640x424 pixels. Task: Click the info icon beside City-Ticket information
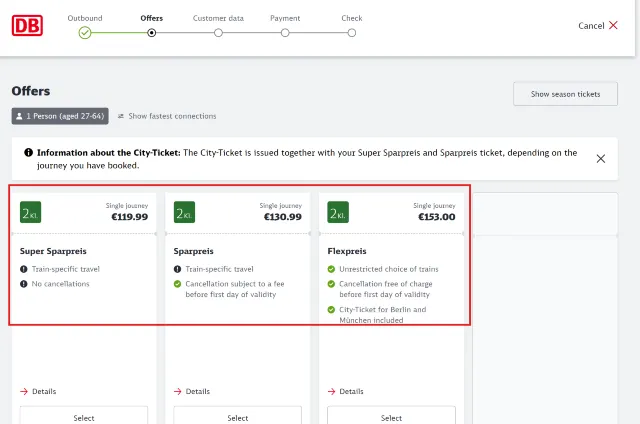pyautogui.click(x=29, y=153)
